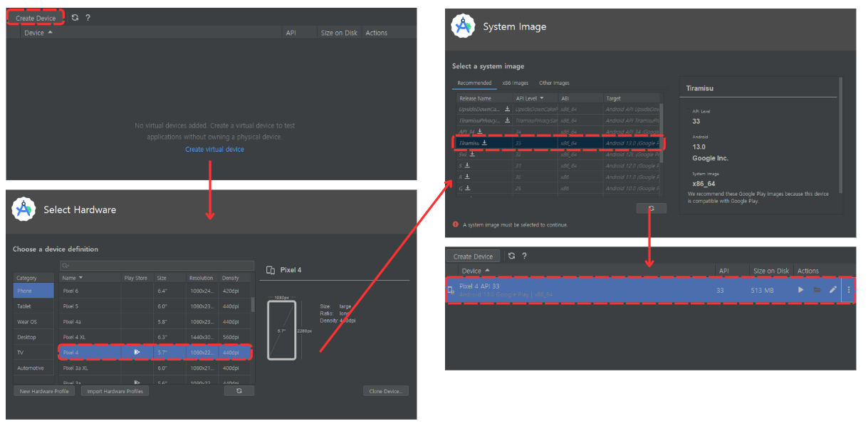Select the Pixel 5 row
Screen dimensions: 868x431
(154, 306)
